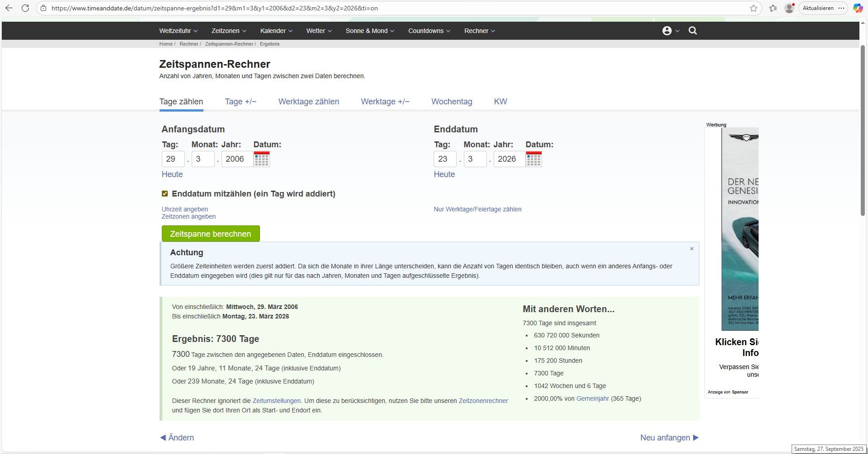Image resolution: width=868 pixels, height=454 pixels.
Task: Open the user account icon
Action: click(x=667, y=31)
